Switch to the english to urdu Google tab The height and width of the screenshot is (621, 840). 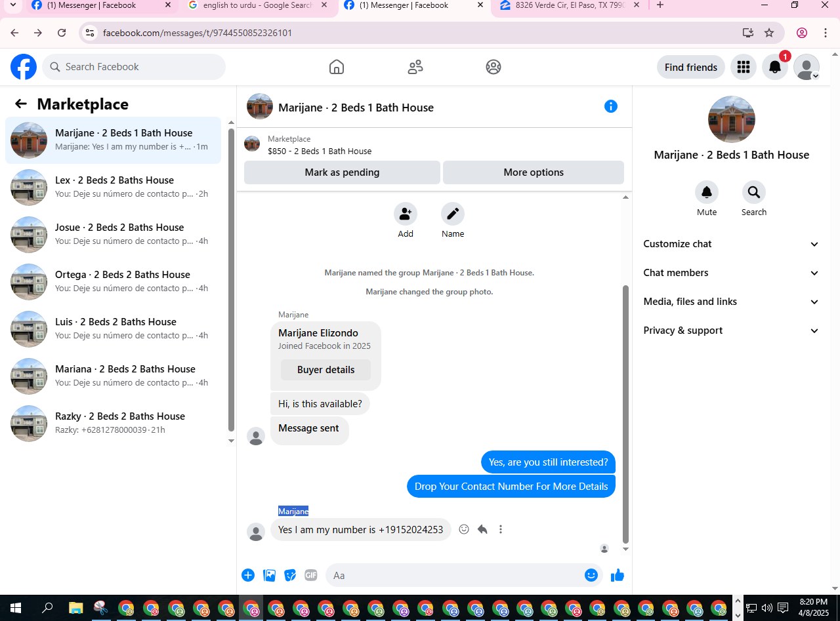pyautogui.click(x=257, y=5)
